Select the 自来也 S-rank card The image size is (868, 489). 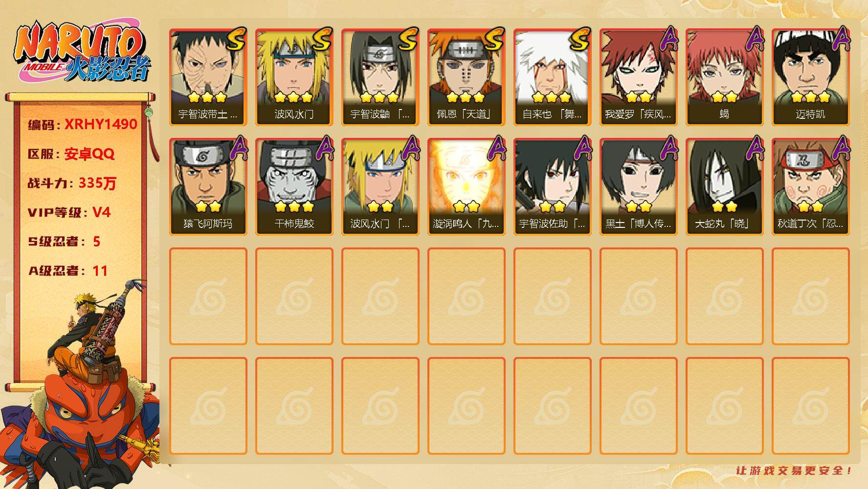pyautogui.click(x=552, y=77)
